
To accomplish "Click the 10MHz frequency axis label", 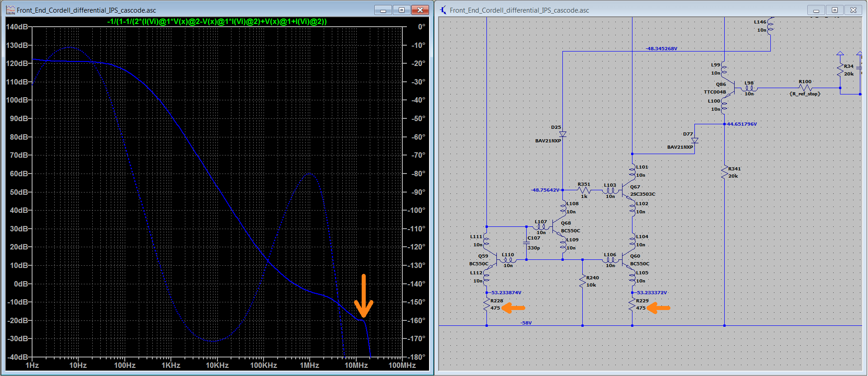I will pyautogui.click(x=356, y=365).
